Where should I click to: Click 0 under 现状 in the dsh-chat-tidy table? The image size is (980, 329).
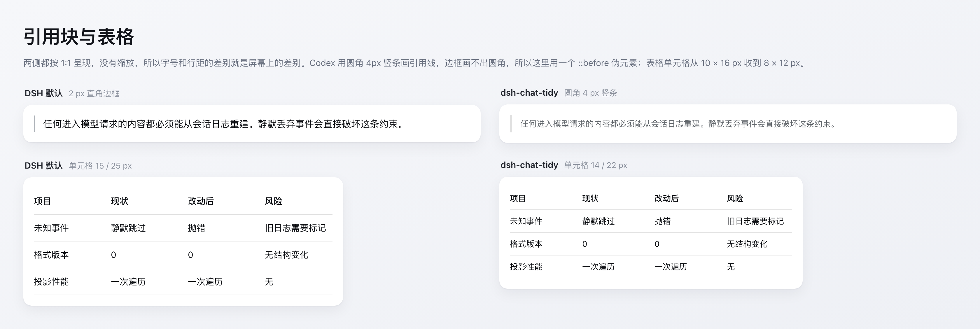click(585, 244)
